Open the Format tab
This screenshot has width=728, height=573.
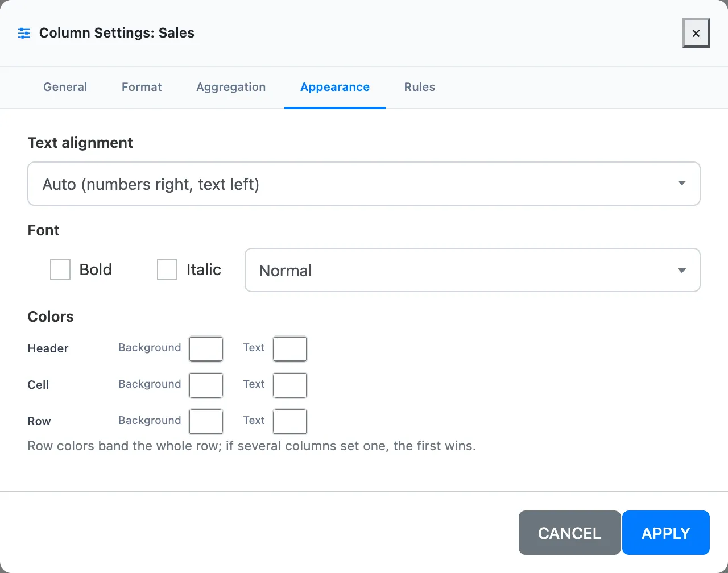point(142,87)
